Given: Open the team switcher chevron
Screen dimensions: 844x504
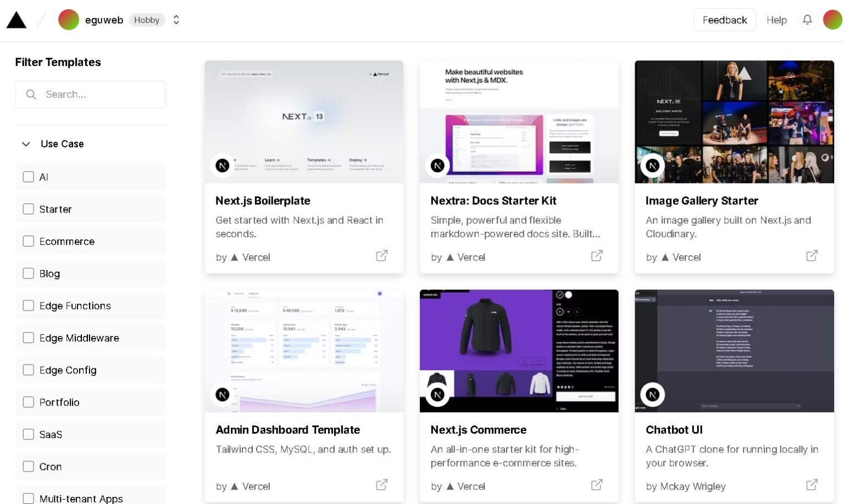Looking at the screenshot, I should [x=176, y=20].
